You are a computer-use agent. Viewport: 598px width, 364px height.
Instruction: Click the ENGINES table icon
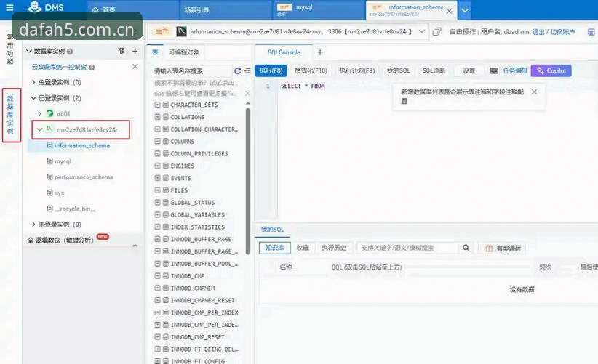click(166, 166)
